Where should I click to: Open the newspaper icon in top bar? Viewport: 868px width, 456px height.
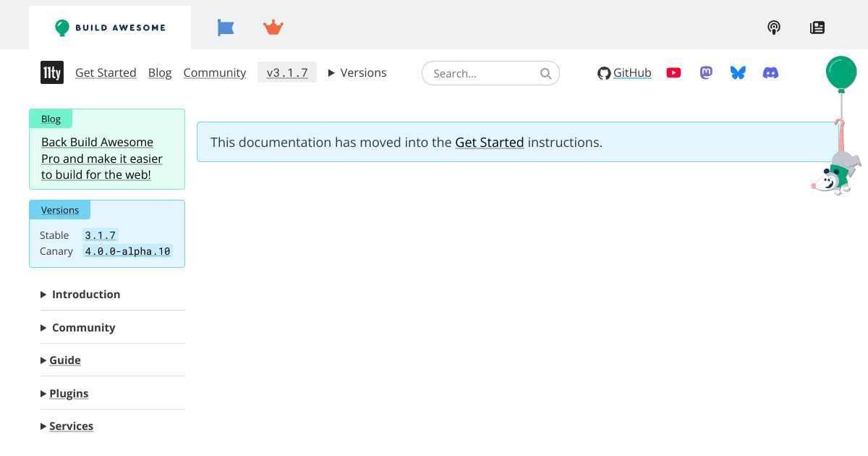coord(817,28)
